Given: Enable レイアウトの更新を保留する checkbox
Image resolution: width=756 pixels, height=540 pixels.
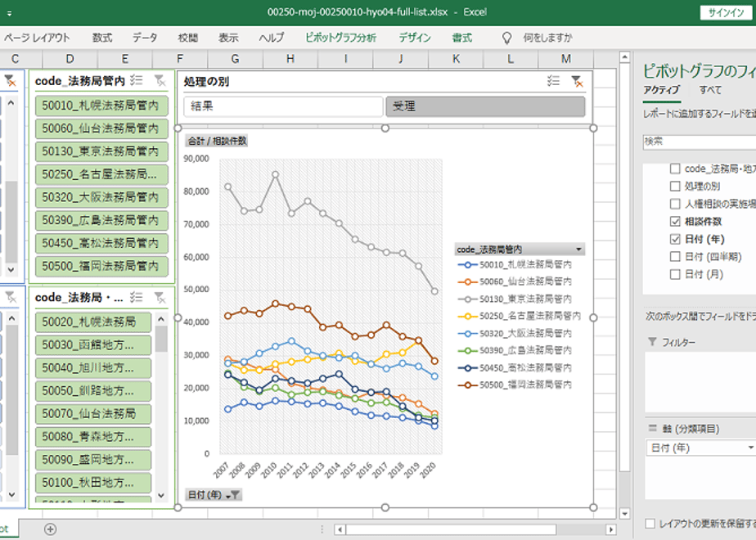Looking at the screenshot, I should point(650,523).
